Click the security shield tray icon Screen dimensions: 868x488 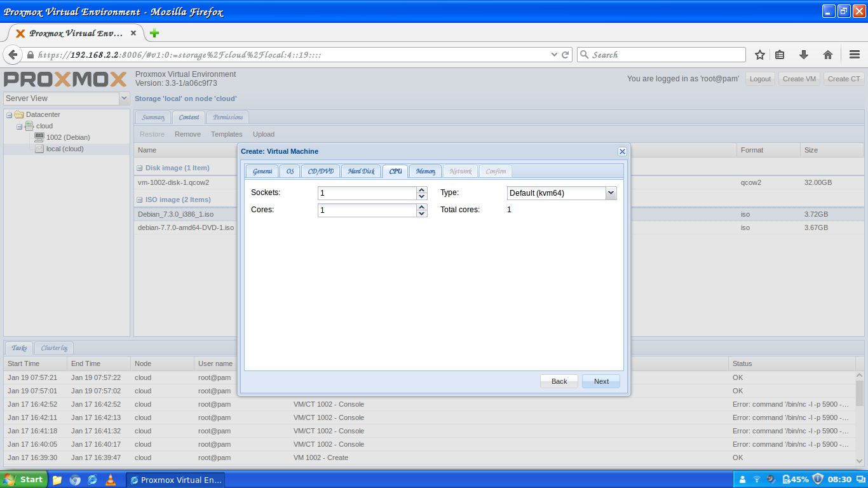tap(818, 480)
